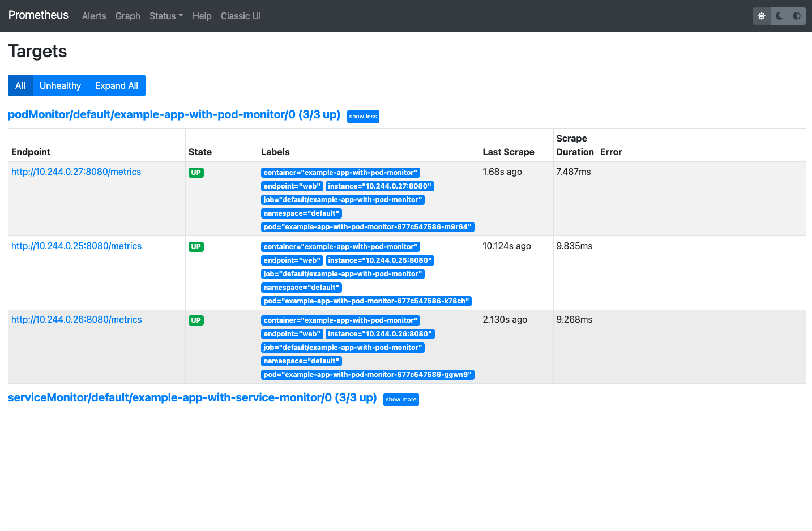Go to the Graph page
812x531 pixels.
point(128,16)
